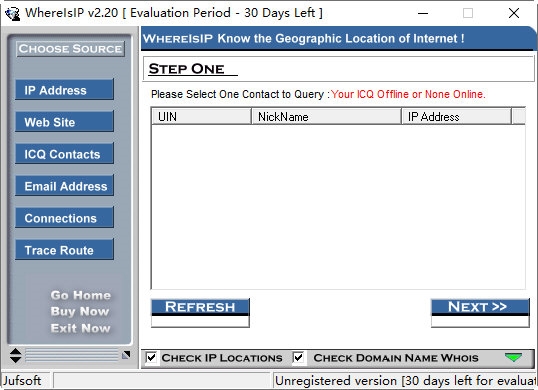The width and height of the screenshot is (538, 390).
Task: Click the red ICQ Offline message
Action: point(408,94)
